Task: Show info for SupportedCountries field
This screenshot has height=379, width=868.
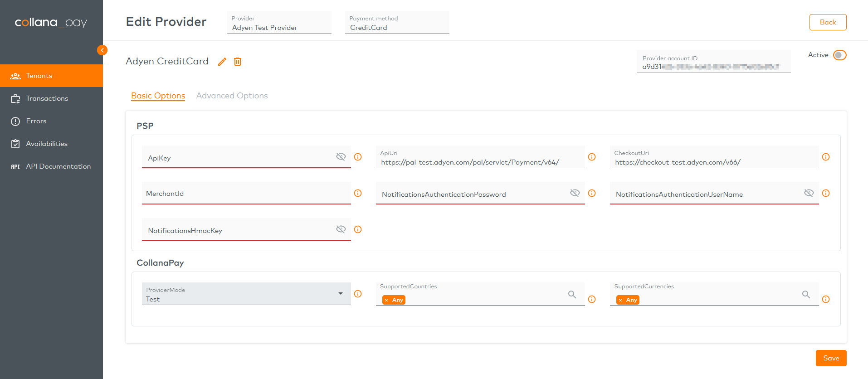Action: tap(592, 299)
